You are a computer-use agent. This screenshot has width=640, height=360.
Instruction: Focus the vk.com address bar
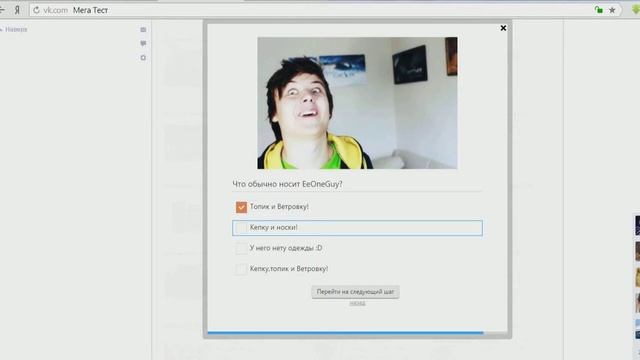pyautogui.click(x=324, y=10)
